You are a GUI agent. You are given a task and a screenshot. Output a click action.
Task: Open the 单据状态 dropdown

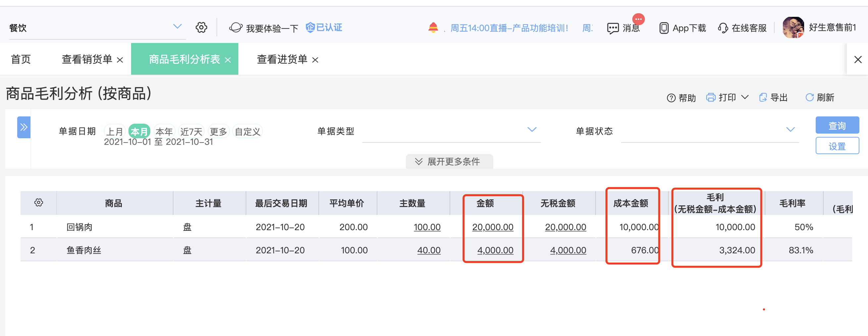tap(710, 131)
